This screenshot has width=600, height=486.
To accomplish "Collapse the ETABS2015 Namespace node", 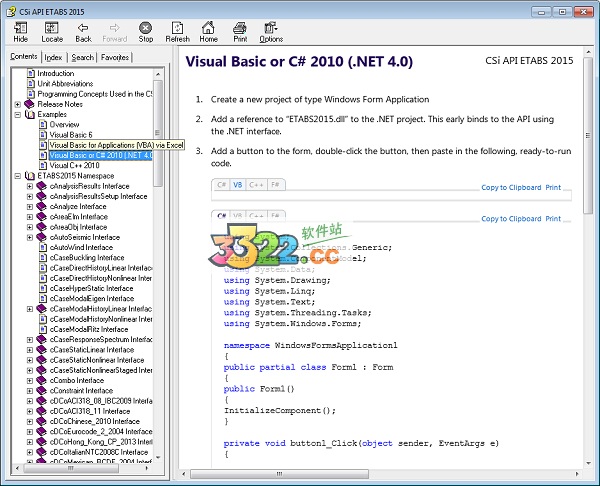I will (17, 176).
